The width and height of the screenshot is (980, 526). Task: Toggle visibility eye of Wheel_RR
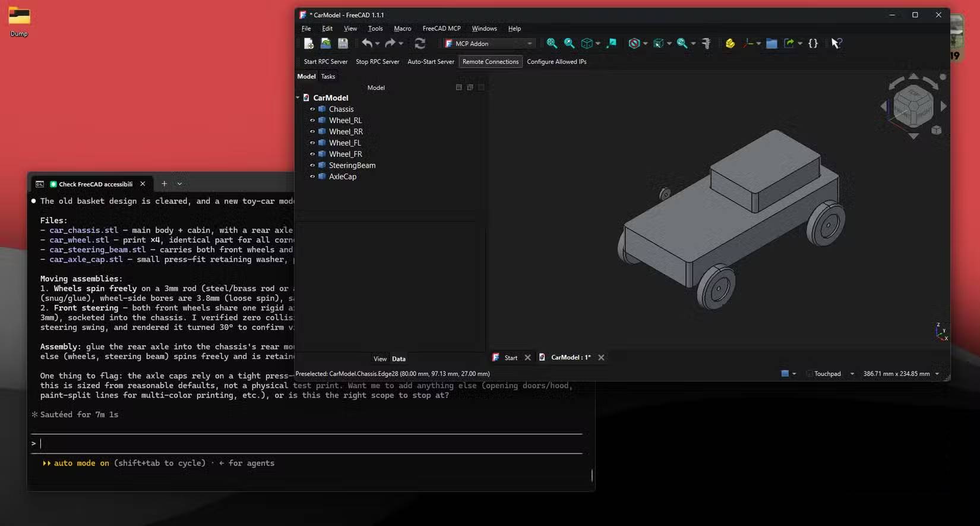pos(312,132)
